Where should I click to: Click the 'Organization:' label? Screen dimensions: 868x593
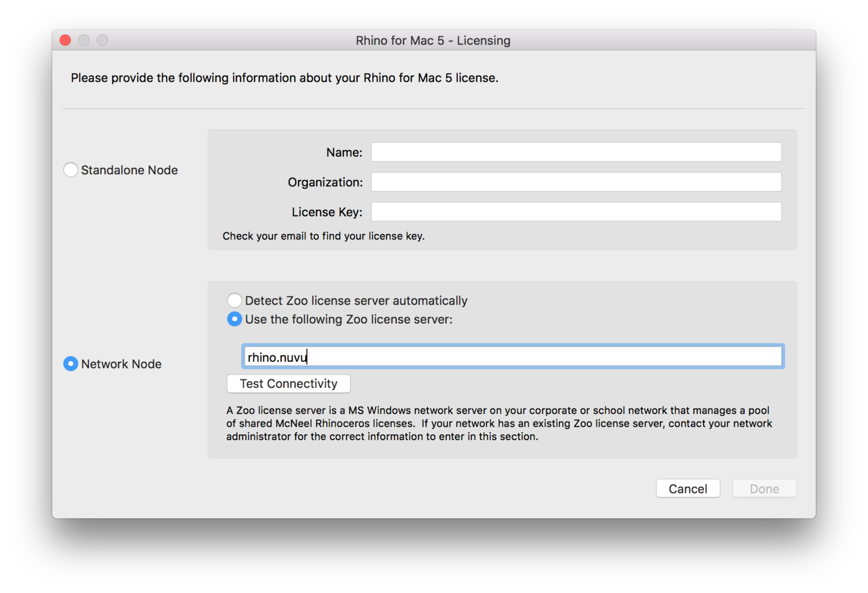[325, 182]
